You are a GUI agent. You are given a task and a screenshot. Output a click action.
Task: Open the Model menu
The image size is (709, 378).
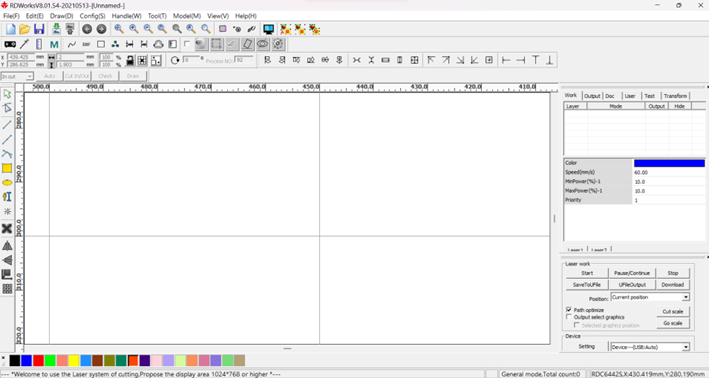[x=187, y=16]
